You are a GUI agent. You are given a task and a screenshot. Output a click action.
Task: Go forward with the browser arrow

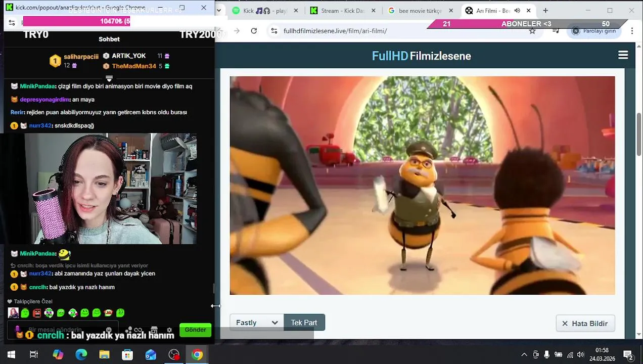pos(237,31)
